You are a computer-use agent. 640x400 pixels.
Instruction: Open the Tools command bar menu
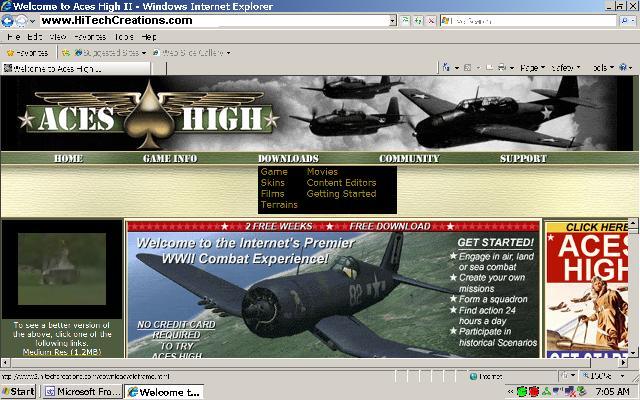(603, 68)
